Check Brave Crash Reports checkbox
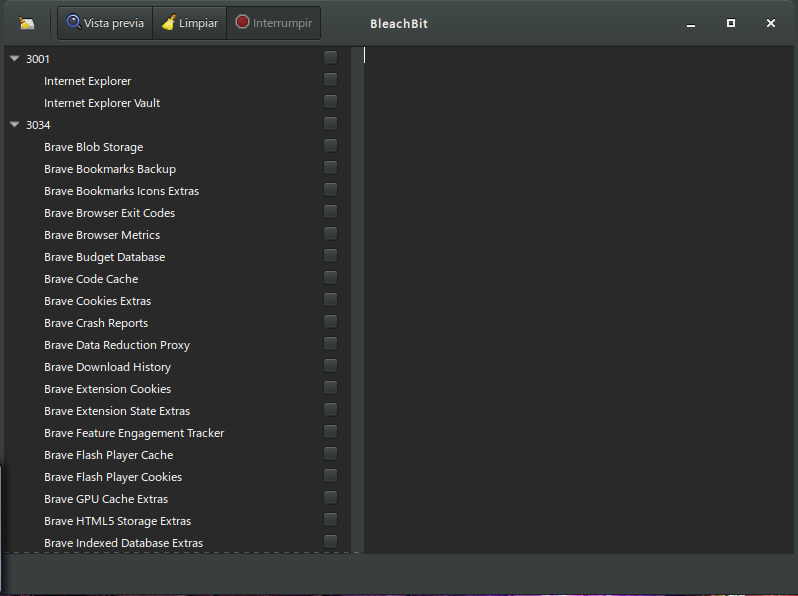Image resolution: width=798 pixels, height=596 pixels. (330, 322)
